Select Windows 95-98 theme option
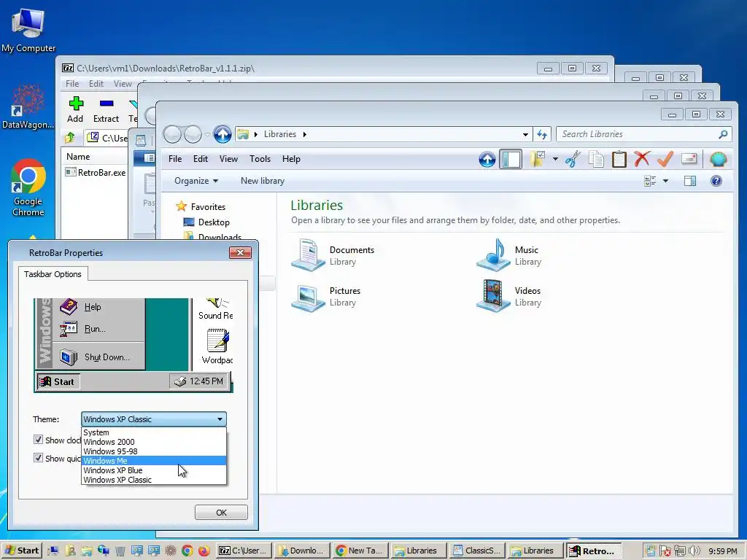Screen dimensions: 747x560 pos(153,451)
